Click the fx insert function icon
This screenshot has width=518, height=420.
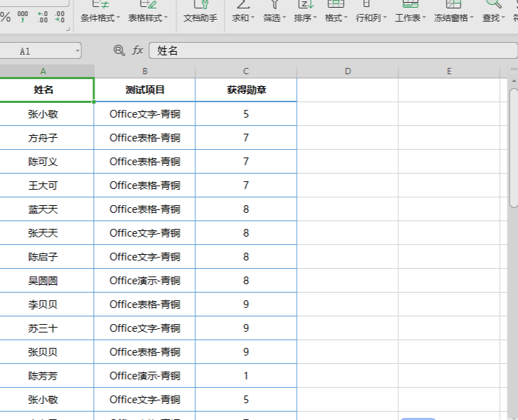(137, 50)
